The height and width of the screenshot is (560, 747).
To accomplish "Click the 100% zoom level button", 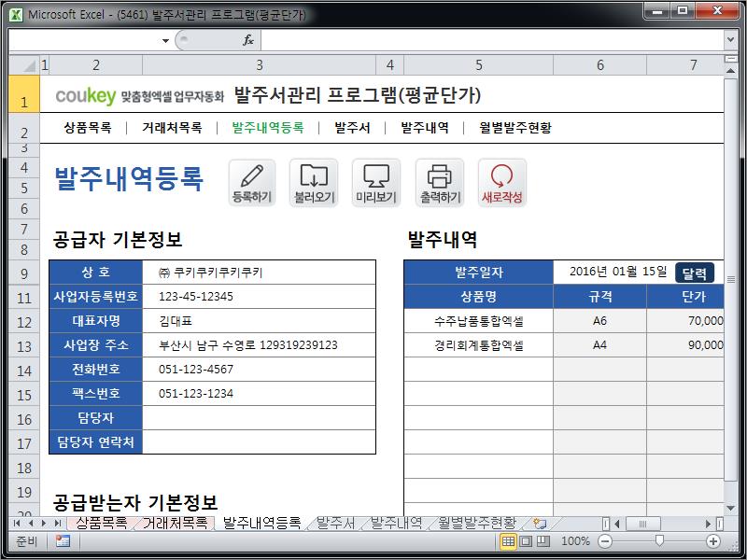I will (x=575, y=541).
